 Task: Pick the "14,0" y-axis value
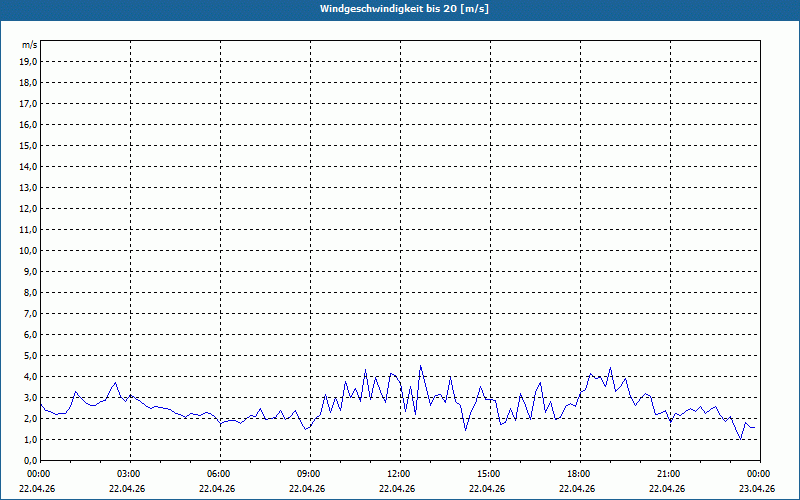[29, 166]
